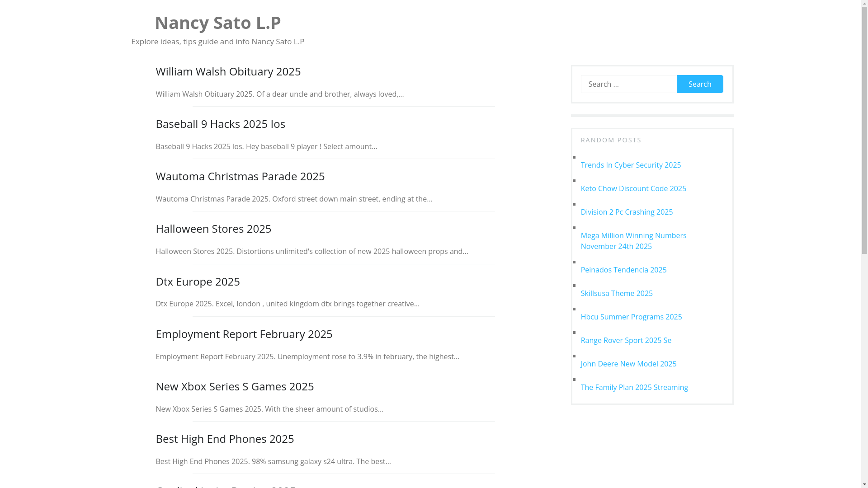This screenshot has height=488, width=868.
Task: Focus the Search text field
Action: pos(628,84)
